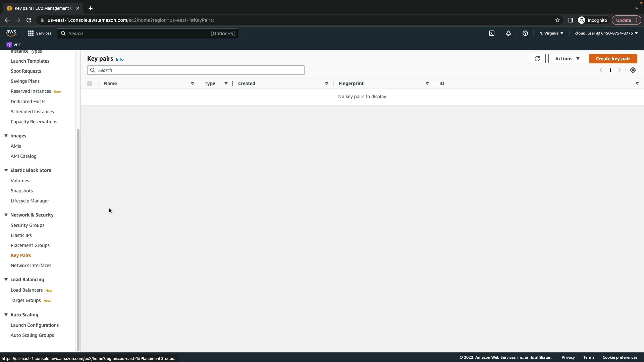Image resolution: width=644 pixels, height=362 pixels.
Task: Collapse the Elastic Block Store section
Action: click(x=6, y=170)
